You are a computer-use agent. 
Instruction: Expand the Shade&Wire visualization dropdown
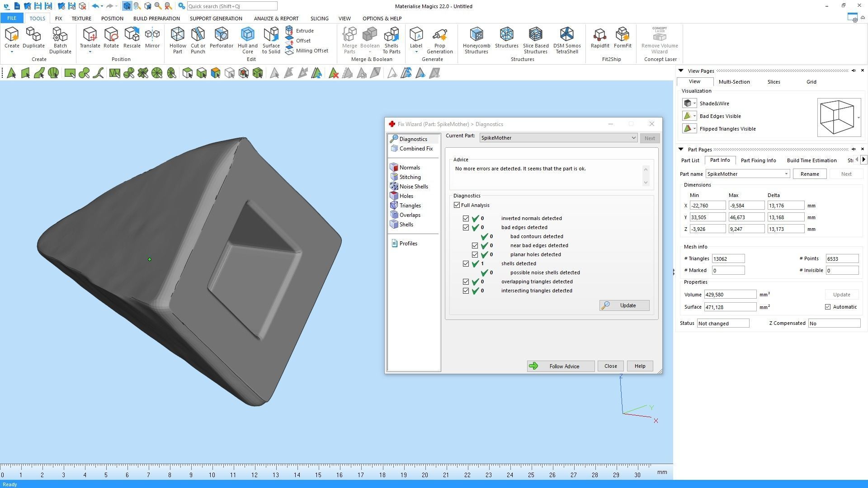coord(694,103)
